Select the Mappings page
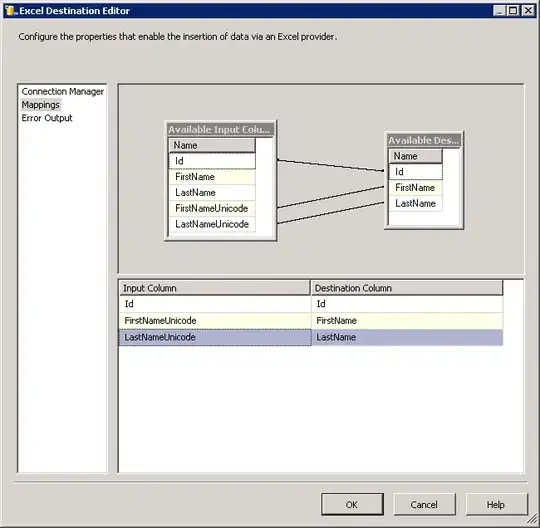Viewport: 540px width, 528px height. [x=41, y=105]
